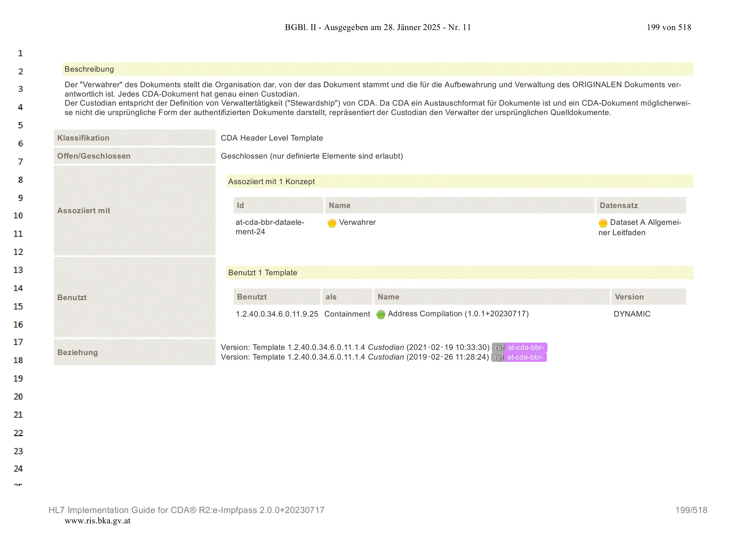
Task: Click the first purple ref at-cda-bbr- badge
Action: pos(520,348)
